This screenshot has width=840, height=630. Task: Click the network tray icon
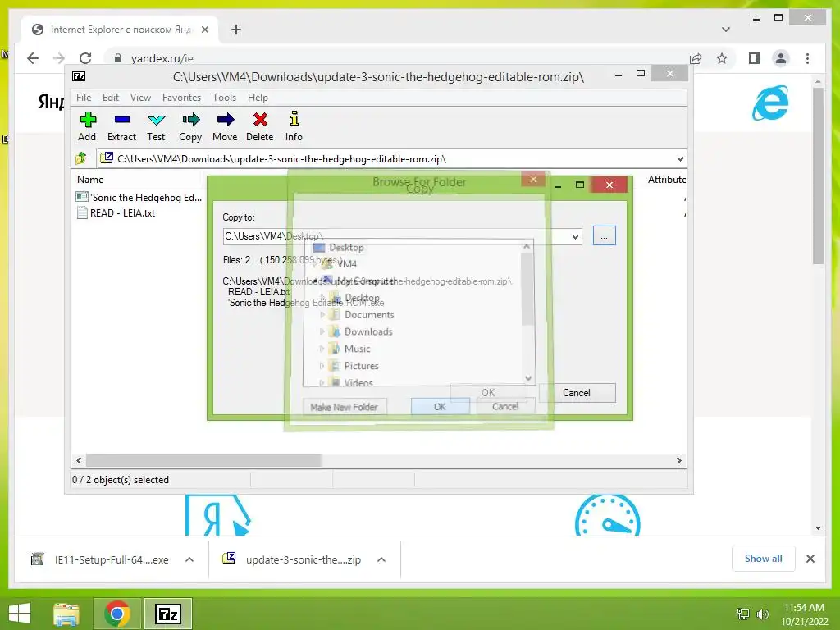[742, 614]
